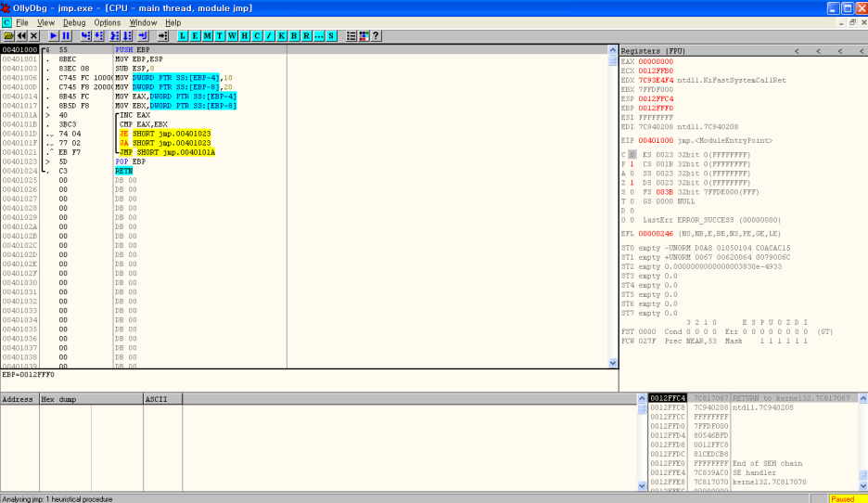Select the SUB ESP,8 instruction

pos(134,69)
